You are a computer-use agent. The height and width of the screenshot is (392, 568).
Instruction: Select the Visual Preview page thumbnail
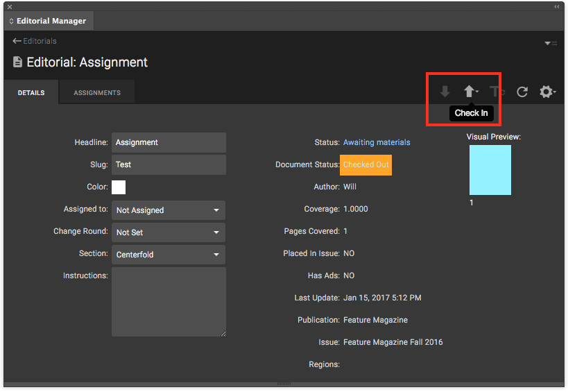pos(490,170)
